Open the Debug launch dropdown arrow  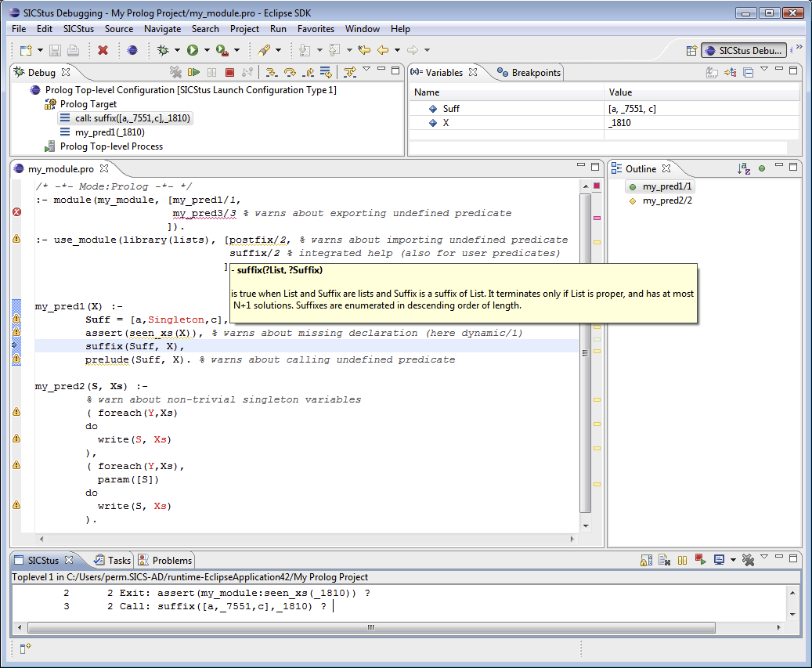178,50
